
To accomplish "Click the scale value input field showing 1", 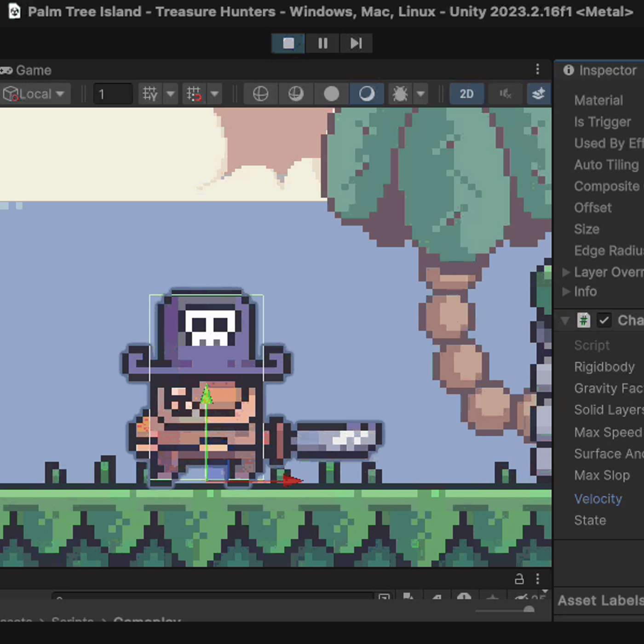I will tap(113, 94).
